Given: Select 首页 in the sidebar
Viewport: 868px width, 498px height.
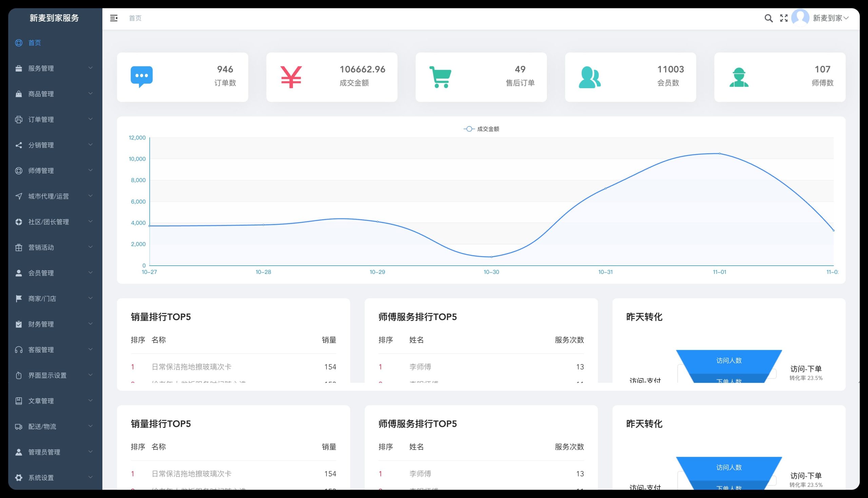Looking at the screenshot, I should click(35, 43).
